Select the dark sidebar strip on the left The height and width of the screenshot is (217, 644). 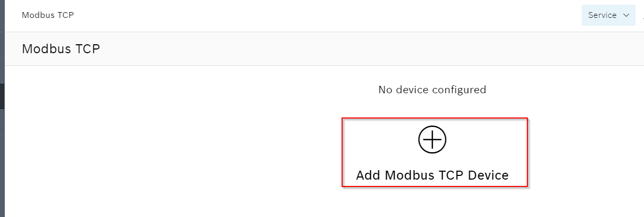click(2, 108)
